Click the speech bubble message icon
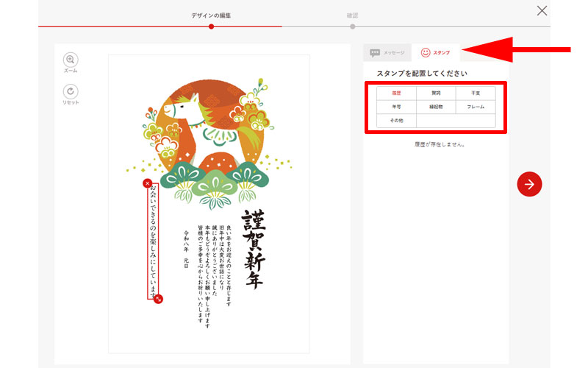This screenshot has width=588, height=368. [x=375, y=53]
